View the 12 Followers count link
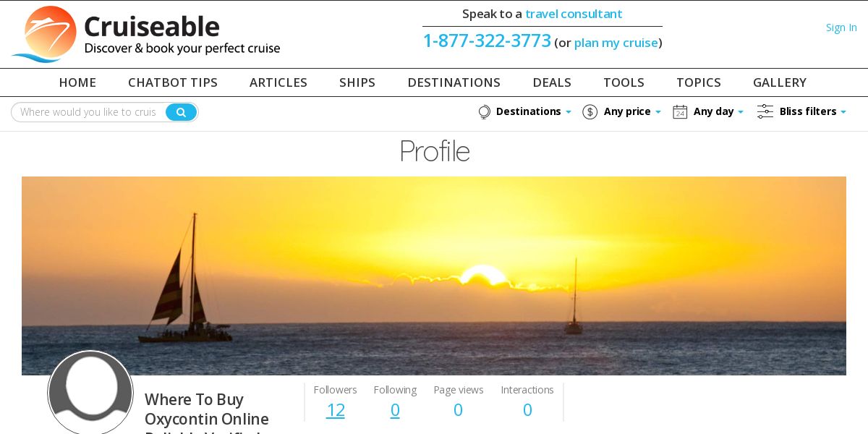 [336, 410]
